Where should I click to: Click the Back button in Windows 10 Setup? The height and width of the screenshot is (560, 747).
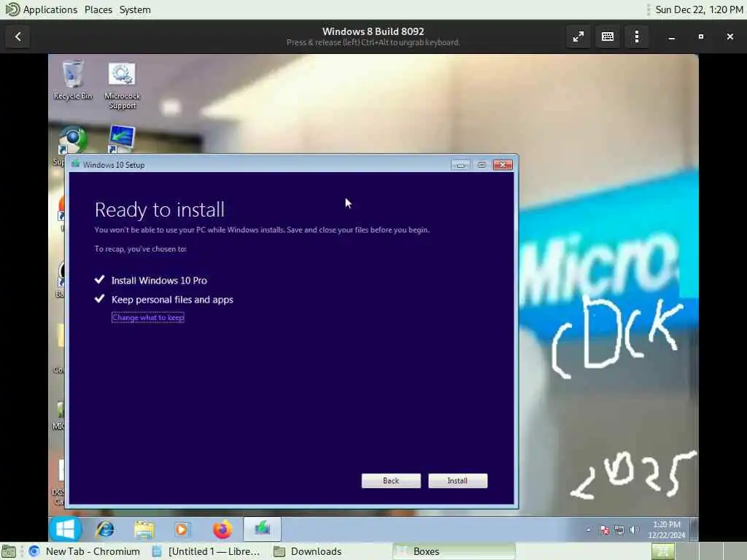coord(391,481)
